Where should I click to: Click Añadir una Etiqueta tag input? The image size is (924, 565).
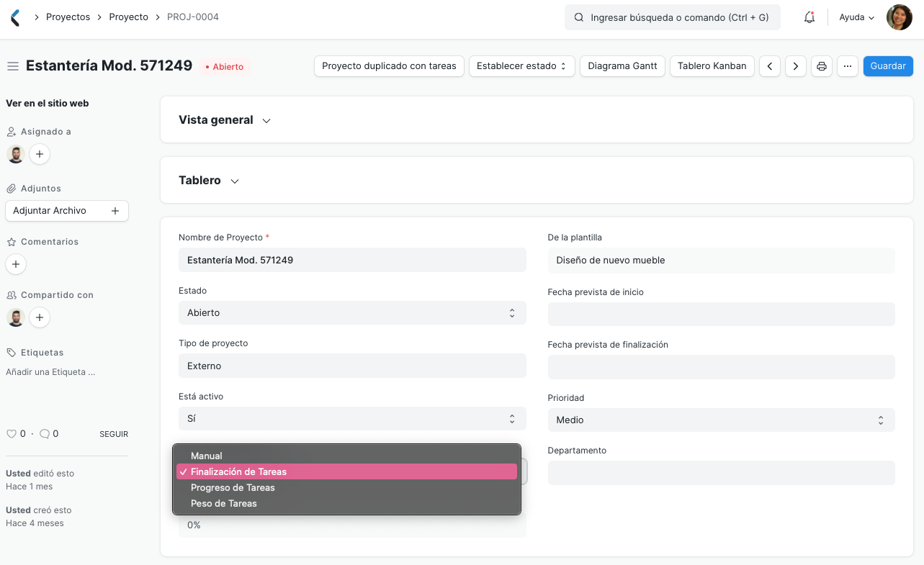50,373
